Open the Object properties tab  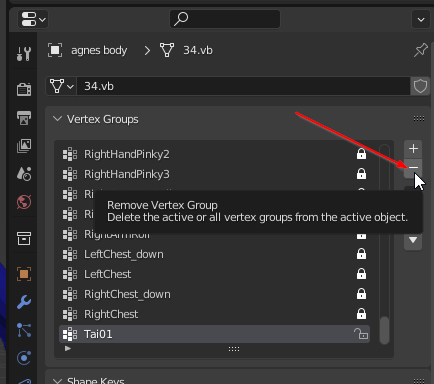click(24, 274)
